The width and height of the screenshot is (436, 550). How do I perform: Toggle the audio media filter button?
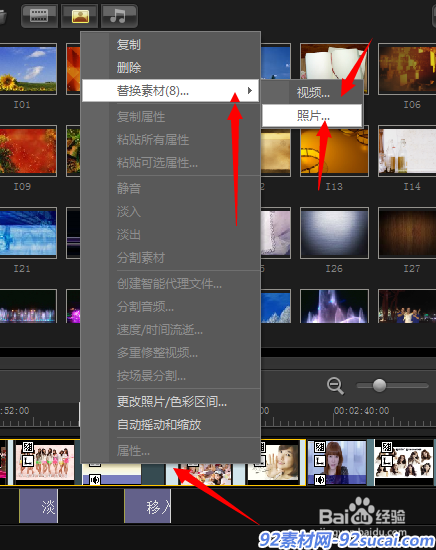pos(119,16)
